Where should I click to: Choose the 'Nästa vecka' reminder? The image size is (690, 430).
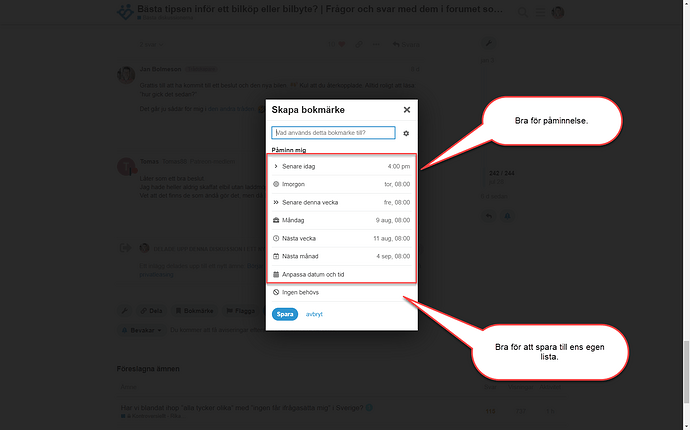tap(341, 238)
